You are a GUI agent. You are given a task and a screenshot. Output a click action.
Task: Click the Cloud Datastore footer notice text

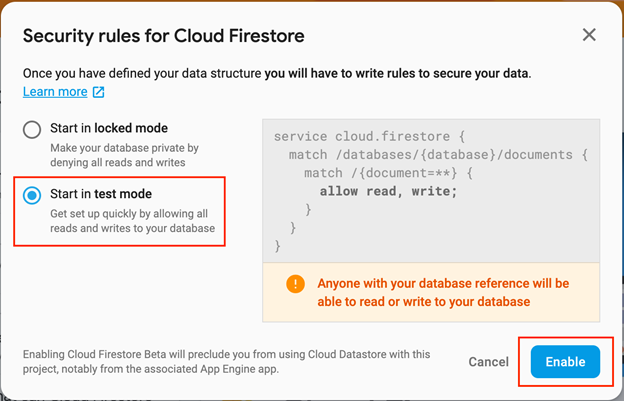coord(226,362)
